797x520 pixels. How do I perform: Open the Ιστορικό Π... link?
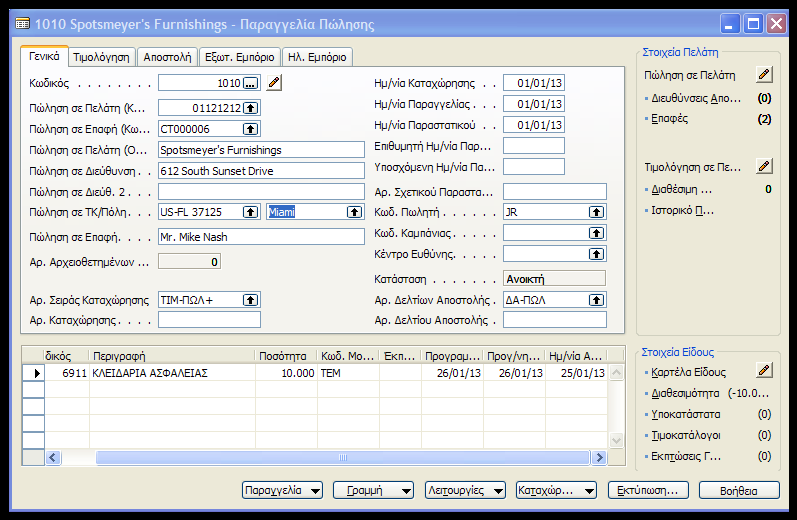click(683, 210)
